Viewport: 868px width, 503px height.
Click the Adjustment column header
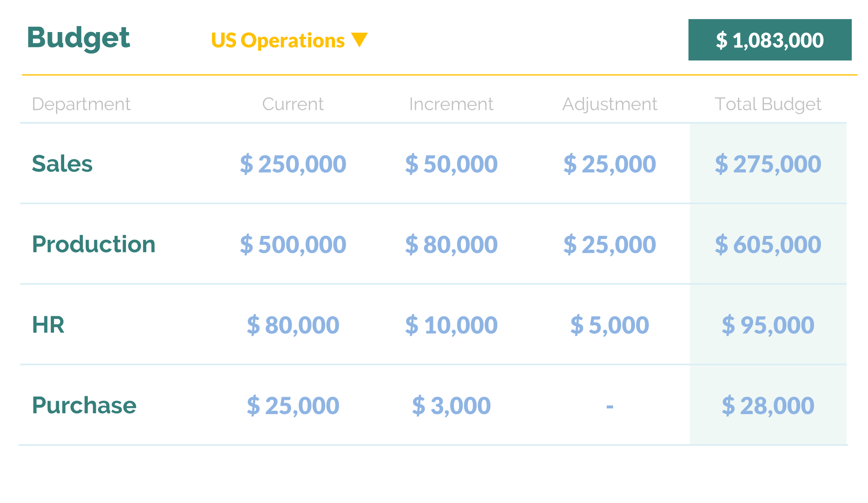[x=610, y=104]
